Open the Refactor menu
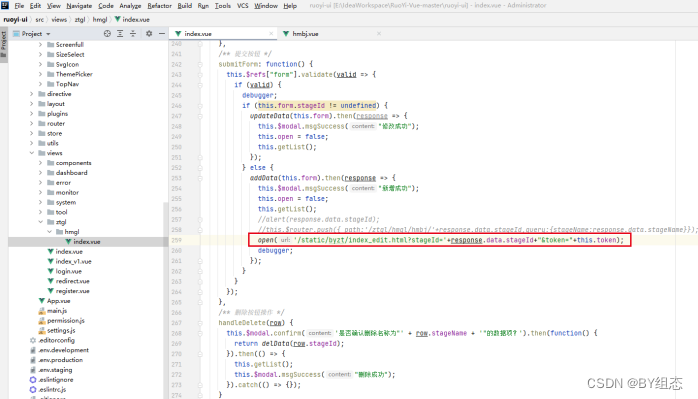The height and width of the screenshot is (399, 698). click(x=159, y=6)
